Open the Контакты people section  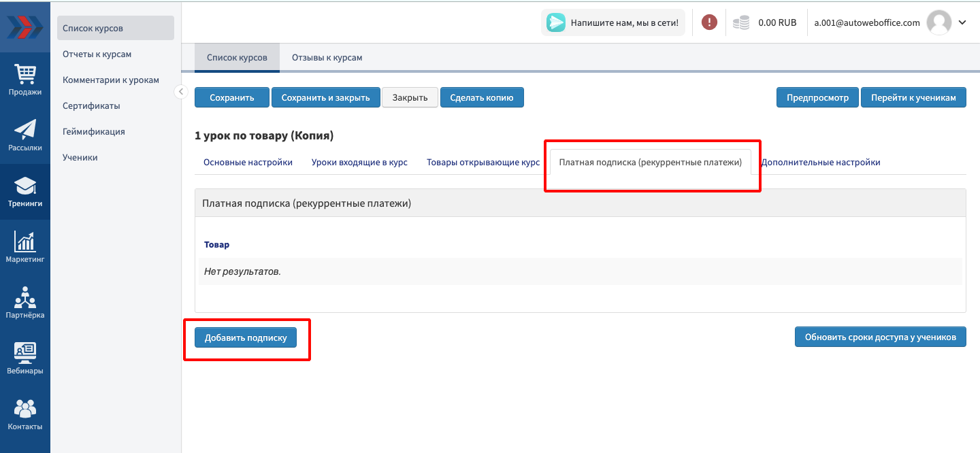tap(25, 414)
